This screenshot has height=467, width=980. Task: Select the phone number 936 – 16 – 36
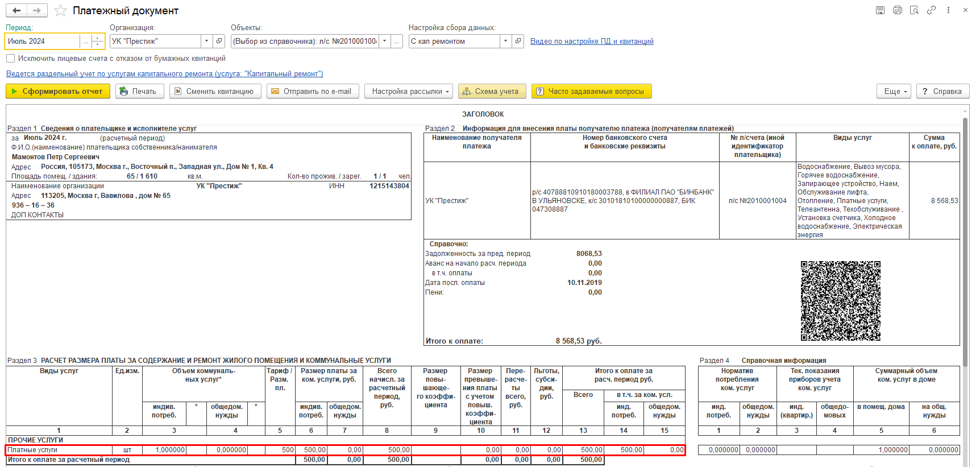(33, 205)
